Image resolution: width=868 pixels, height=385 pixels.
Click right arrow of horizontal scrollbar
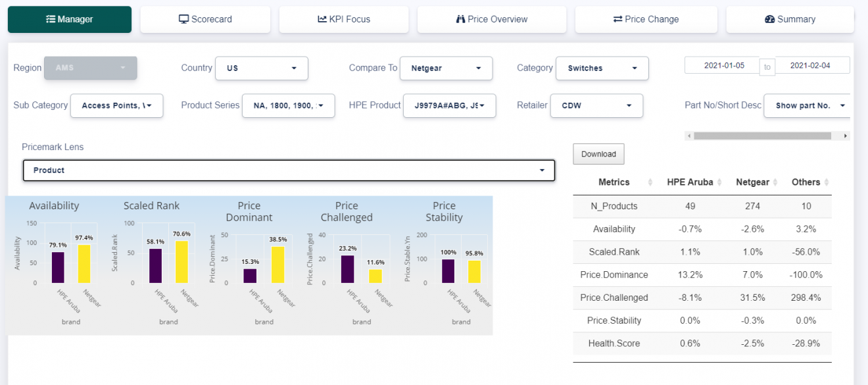click(846, 136)
